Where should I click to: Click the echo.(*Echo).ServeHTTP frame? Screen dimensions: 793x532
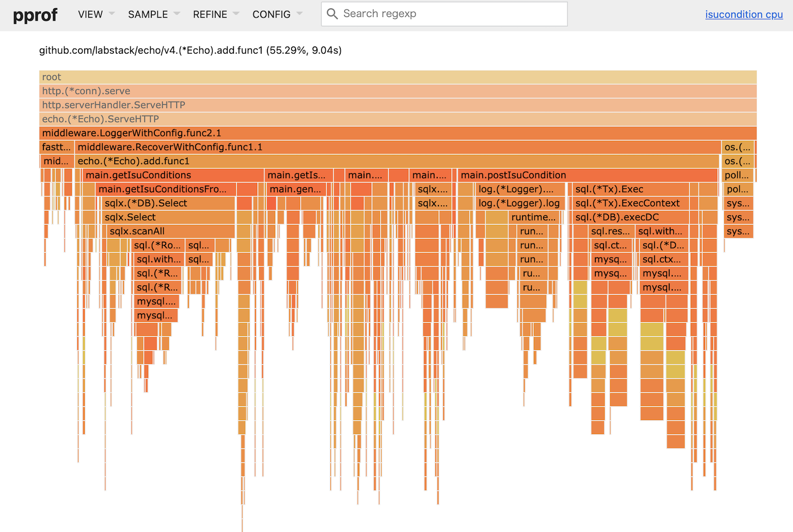[x=398, y=119]
